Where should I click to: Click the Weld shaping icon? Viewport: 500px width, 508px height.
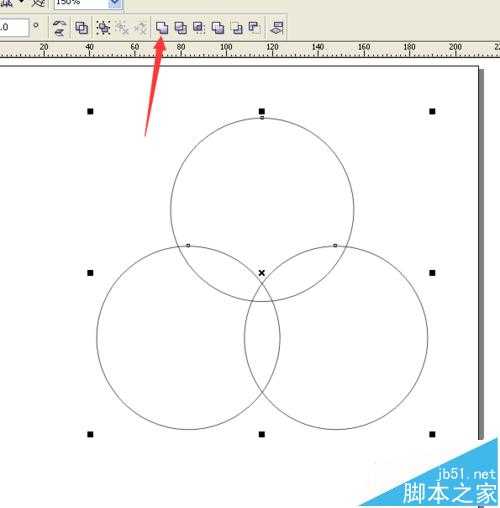click(x=162, y=28)
